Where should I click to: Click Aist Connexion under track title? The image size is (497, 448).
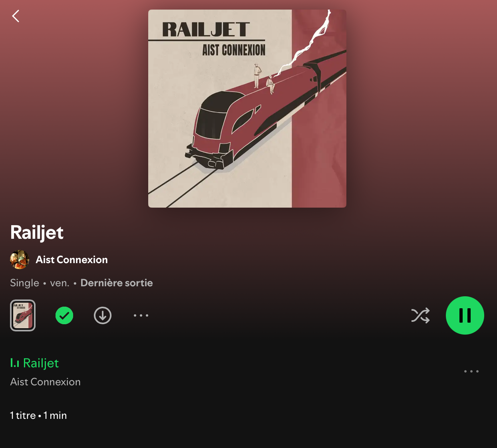[x=46, y=382]
